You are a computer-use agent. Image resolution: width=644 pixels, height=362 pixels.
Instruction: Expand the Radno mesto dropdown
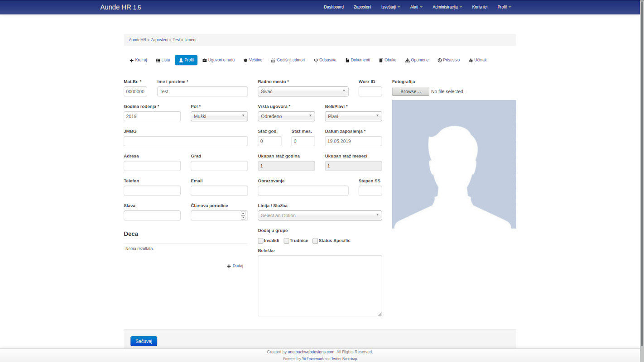pyautogui.click(x=303, y=91)
